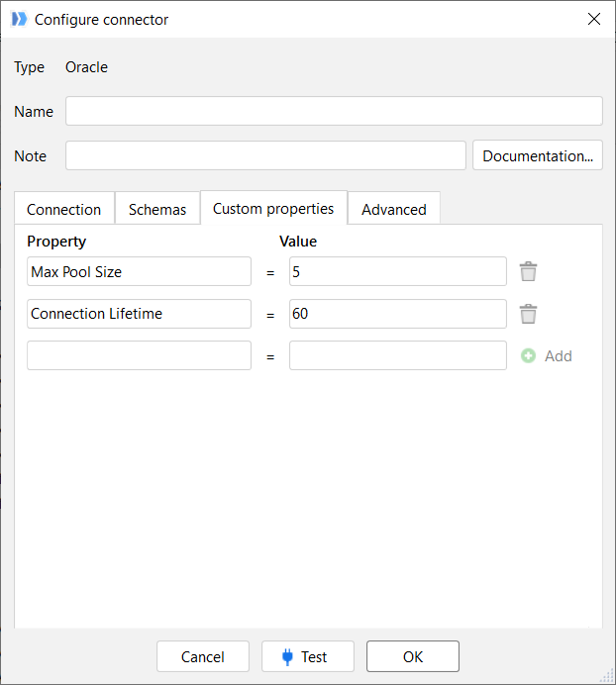
Task: Click trash icon beside Connection Lifetime
Action: 529,314
